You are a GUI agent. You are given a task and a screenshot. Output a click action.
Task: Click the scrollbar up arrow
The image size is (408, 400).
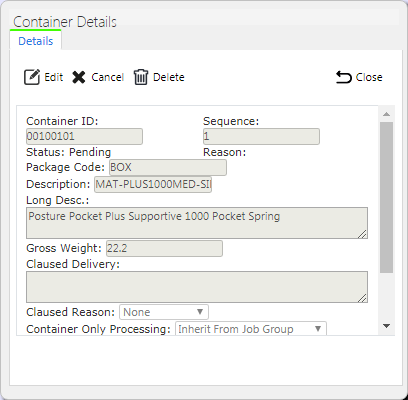[387, 114]
